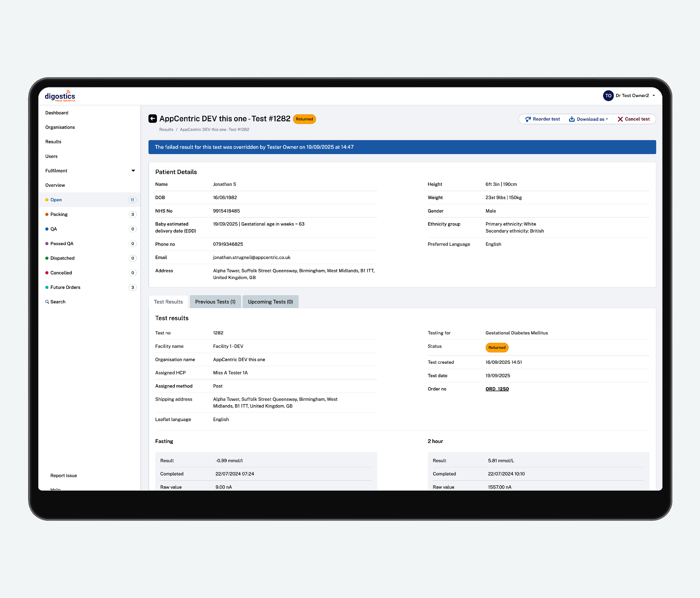Viewport: 700px width, 598px height.
Task: Click the Reorder test refresh icon
Action: [x=528, y=119]
